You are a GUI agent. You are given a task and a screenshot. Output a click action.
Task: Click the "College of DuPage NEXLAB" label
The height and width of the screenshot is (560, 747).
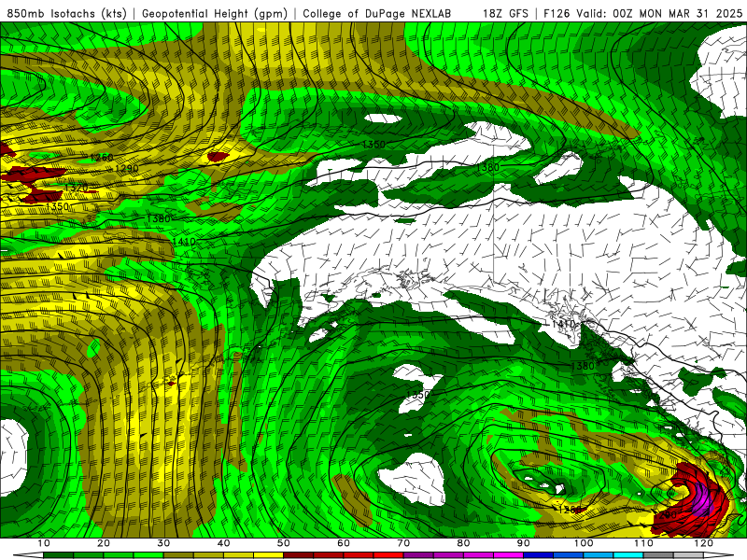pos(377,14)
